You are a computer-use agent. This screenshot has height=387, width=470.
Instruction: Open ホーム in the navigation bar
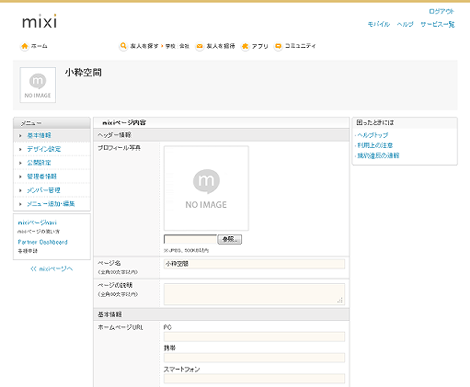[x=39, y=46]
